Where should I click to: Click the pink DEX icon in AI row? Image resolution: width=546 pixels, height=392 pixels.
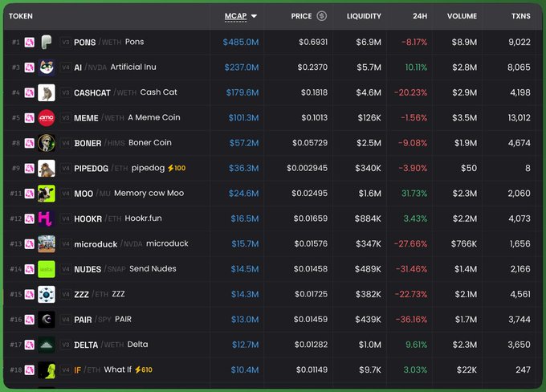[29, 67]
